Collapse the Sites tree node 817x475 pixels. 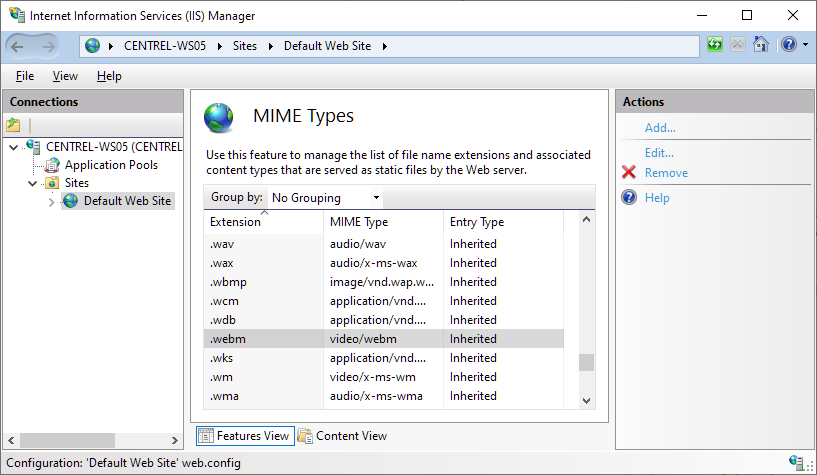point(33,184)
